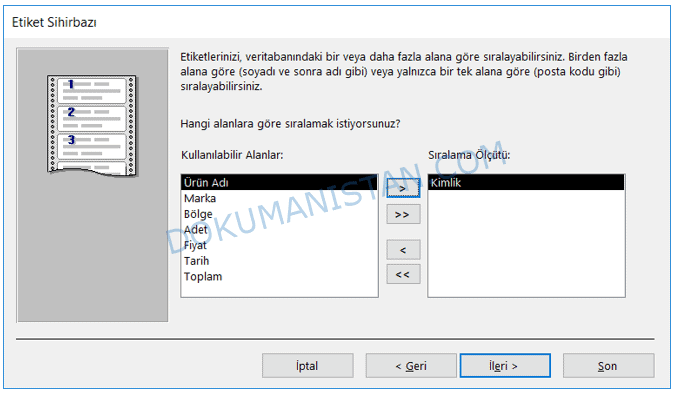Cancel the wizard with the İptal button
Image resolution: width=676 pixels, height=396 pixels.
tap(307, 366)
